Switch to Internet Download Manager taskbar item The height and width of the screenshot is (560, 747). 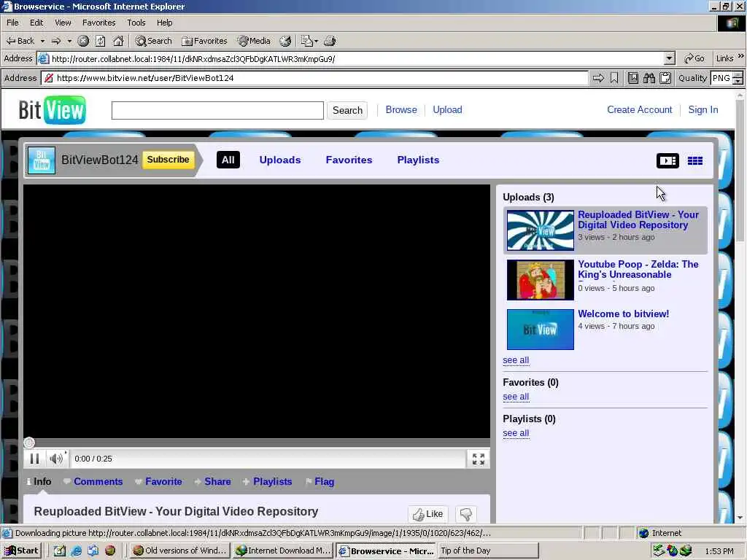tap(283, 551)
